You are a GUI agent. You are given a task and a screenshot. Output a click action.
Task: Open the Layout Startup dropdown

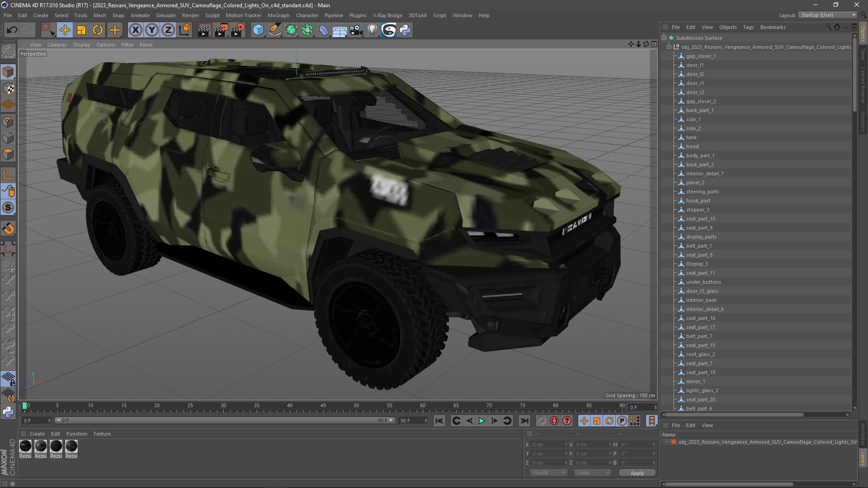click(x=828, y=15)
